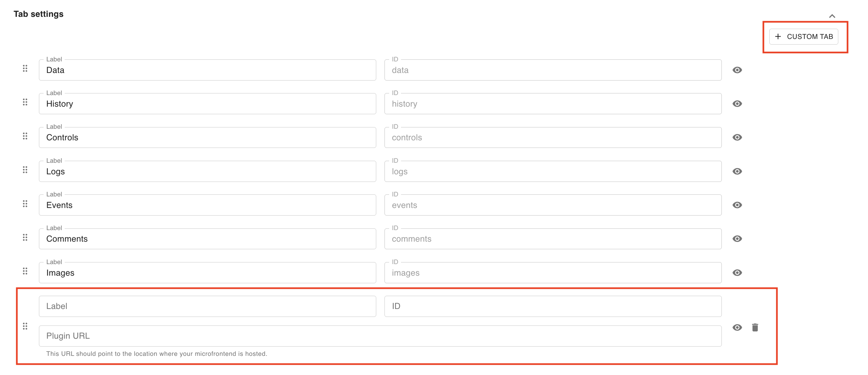Viewport: 868px width, 375px height.
Task: Click the drag handle beside History label
Action: (x=25, y=102)
